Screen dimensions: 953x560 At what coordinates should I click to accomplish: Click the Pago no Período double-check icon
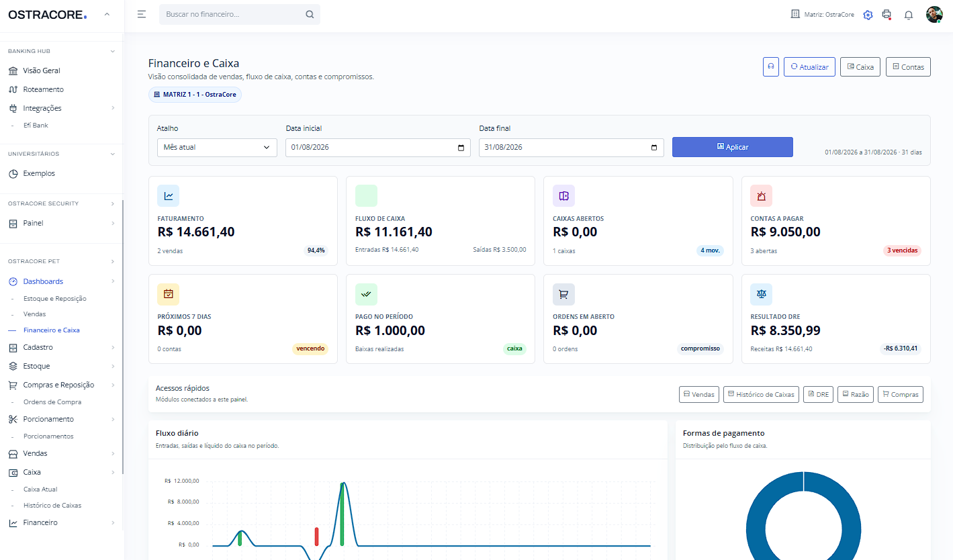pyautogui.click(x=366, y=294)
